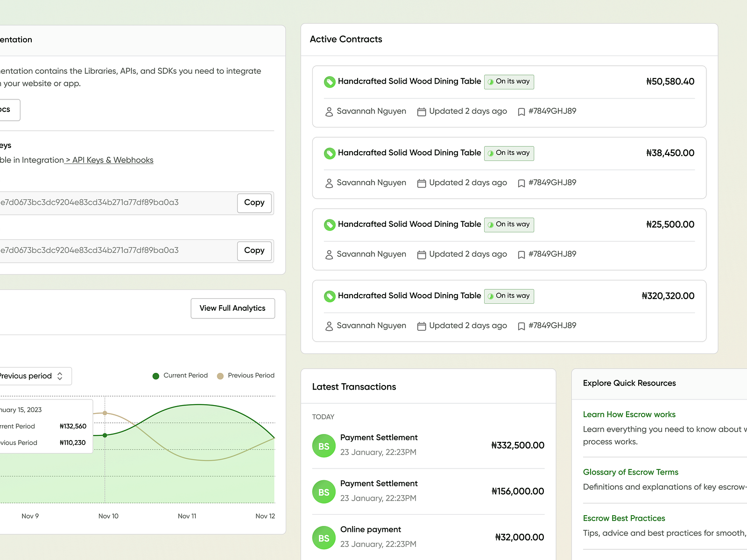Screen dimensions: 747x560
Task: Click On its way badge, ₦320,320.00 contract
Action: point(509,296)
